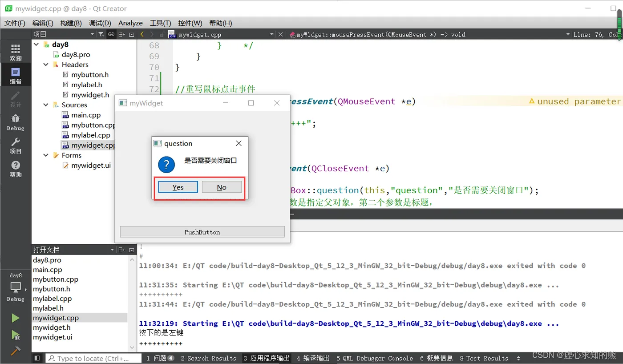Click the output pane arrows selector in status bar
The width and height of the screenshot is (623, 364).
[x=518, y=358]
